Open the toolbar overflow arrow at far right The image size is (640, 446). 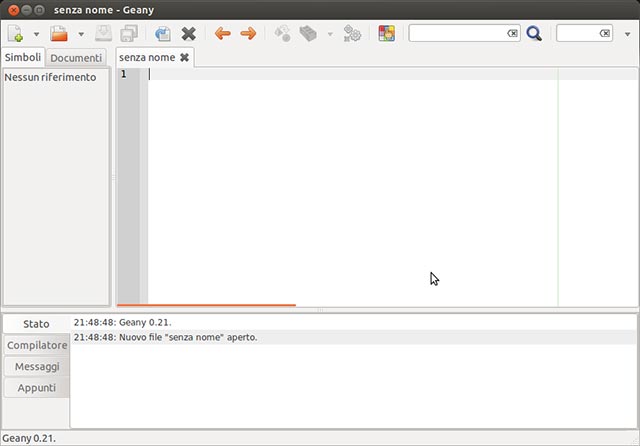[627, 34]
